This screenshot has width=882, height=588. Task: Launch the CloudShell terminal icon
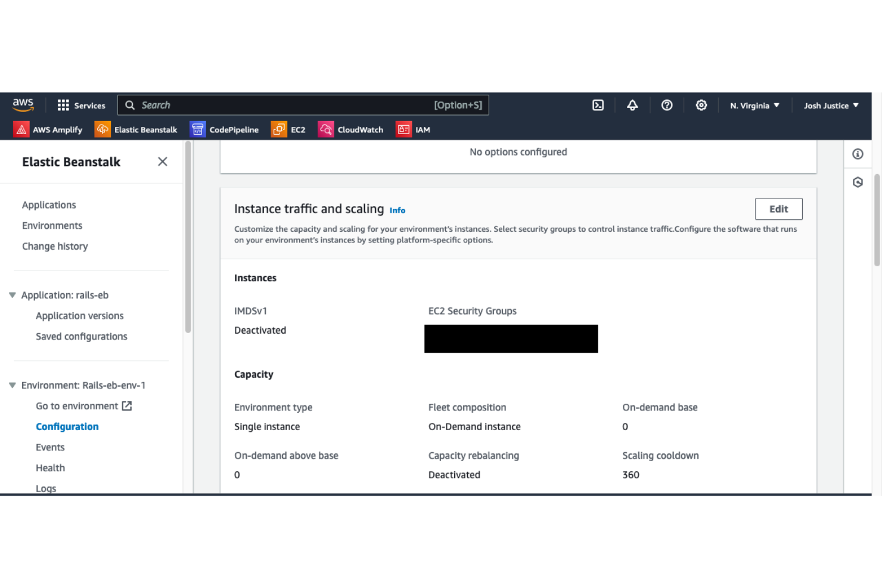click(x=598, y=105)
